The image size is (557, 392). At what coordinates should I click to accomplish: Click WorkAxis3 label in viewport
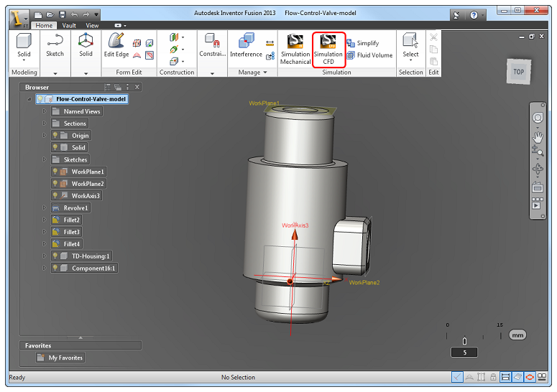(x=295, y=225)
